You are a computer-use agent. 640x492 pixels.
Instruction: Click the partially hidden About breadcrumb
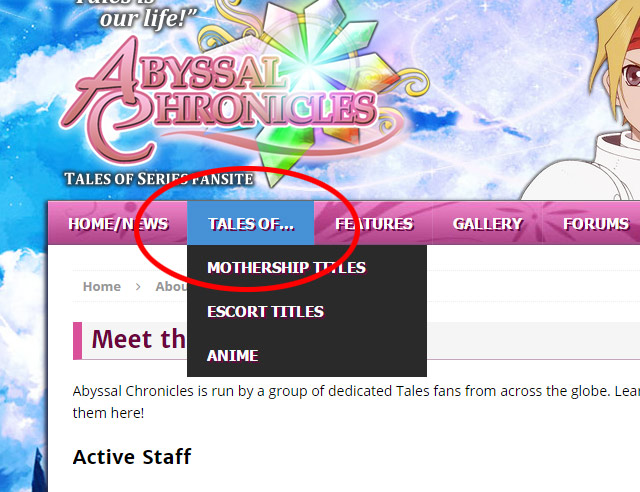[x=171, y=287]
